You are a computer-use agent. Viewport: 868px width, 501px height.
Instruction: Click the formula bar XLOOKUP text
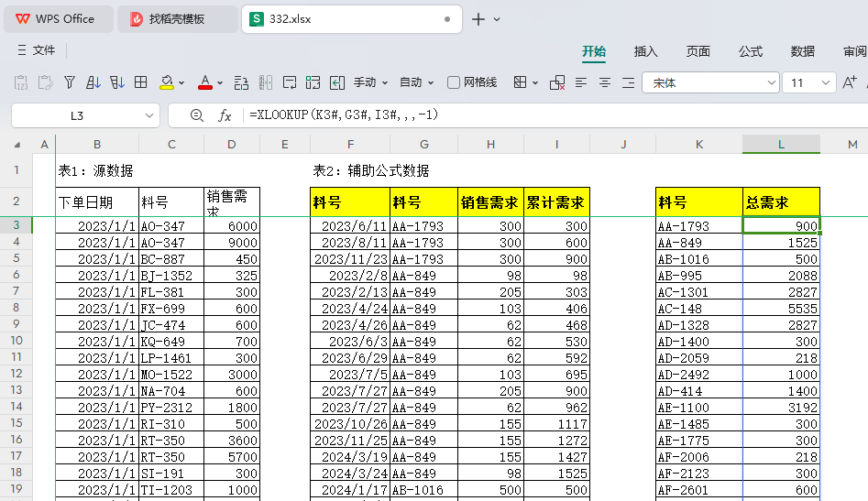344,115
